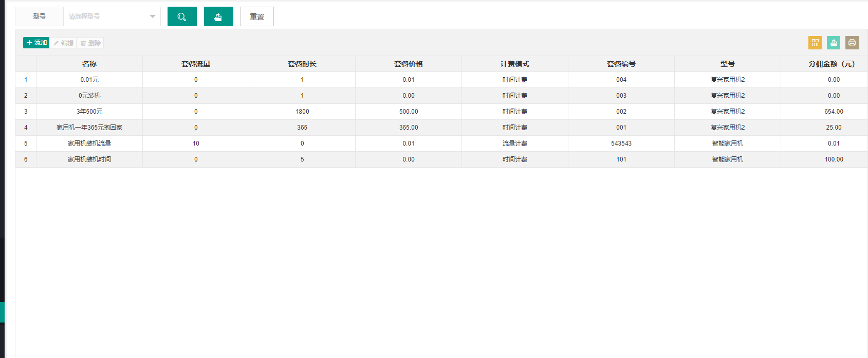868x358 pixels.
Task: Open the orange column filter grid icon
Action: click(815, 43)
